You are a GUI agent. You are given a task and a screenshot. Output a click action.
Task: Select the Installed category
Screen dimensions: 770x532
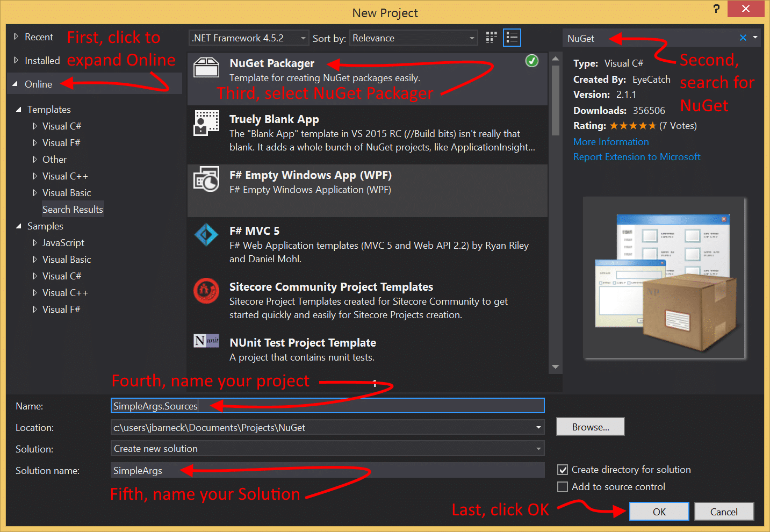click(41, 60)
